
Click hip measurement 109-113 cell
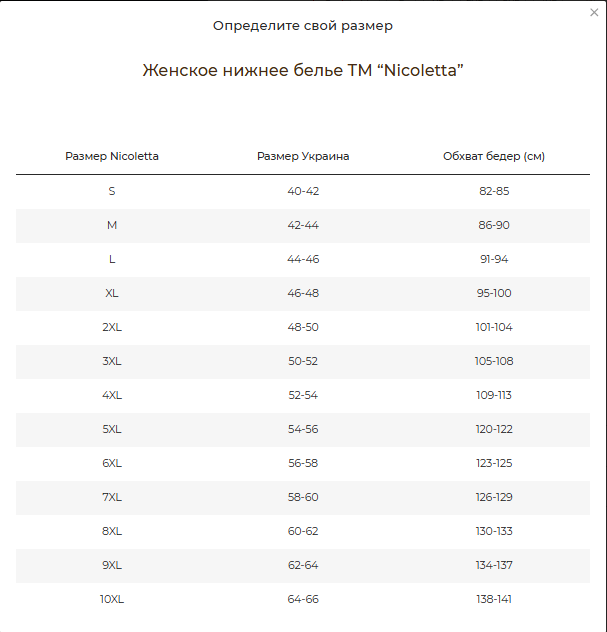tap(494, 395)
